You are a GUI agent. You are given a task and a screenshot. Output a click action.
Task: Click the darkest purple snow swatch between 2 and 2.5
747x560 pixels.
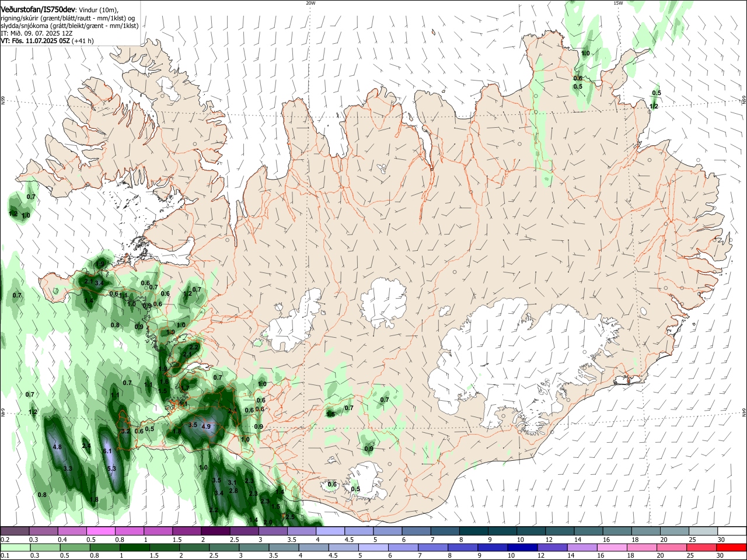(215, 531)
